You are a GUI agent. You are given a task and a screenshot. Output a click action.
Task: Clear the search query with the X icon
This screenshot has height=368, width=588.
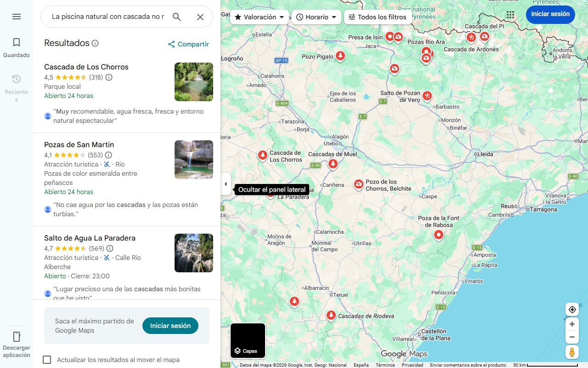pos(200,17)
